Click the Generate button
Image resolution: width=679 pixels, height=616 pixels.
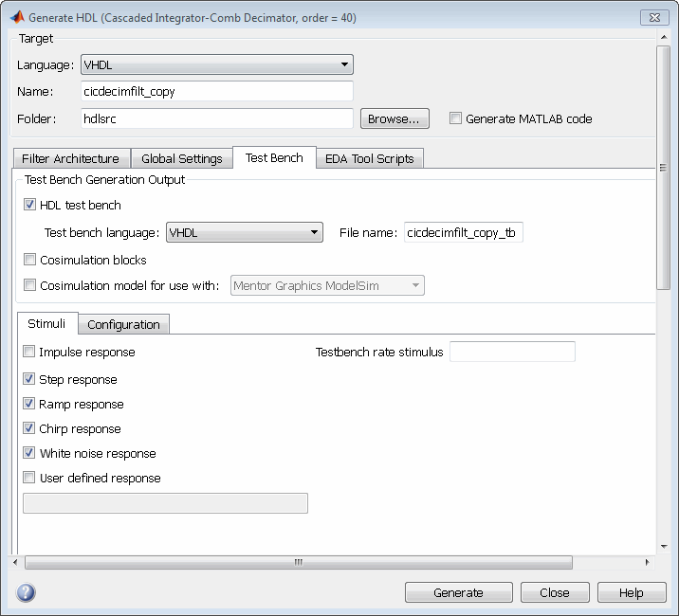coord(459,592)
